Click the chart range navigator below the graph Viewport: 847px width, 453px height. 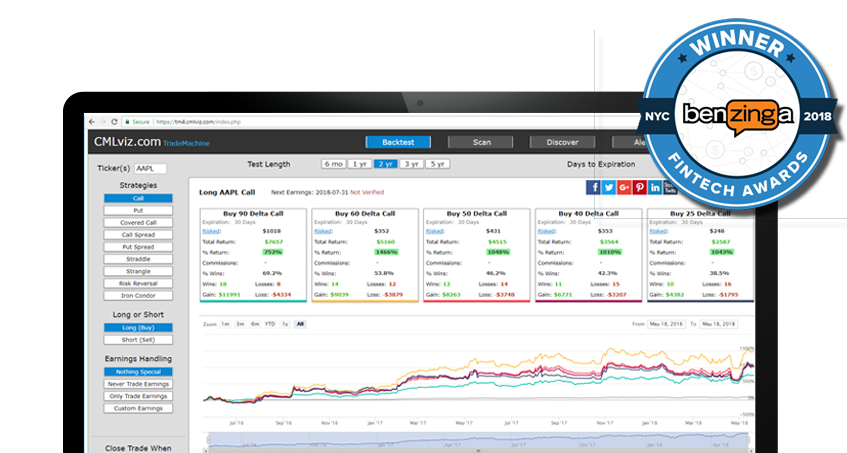click(x=478, y=442)
